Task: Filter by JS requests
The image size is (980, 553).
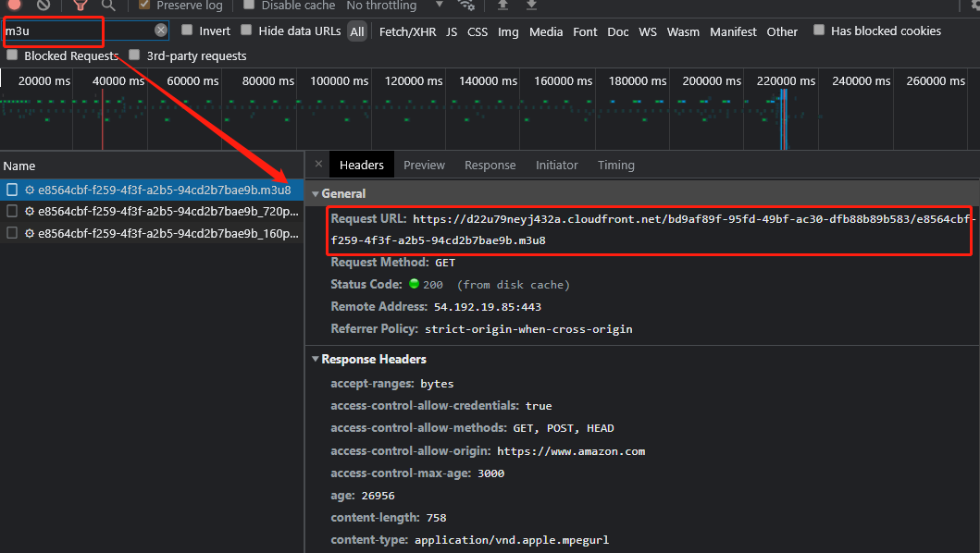Action: pyautogui.click(x=452, y=31)
